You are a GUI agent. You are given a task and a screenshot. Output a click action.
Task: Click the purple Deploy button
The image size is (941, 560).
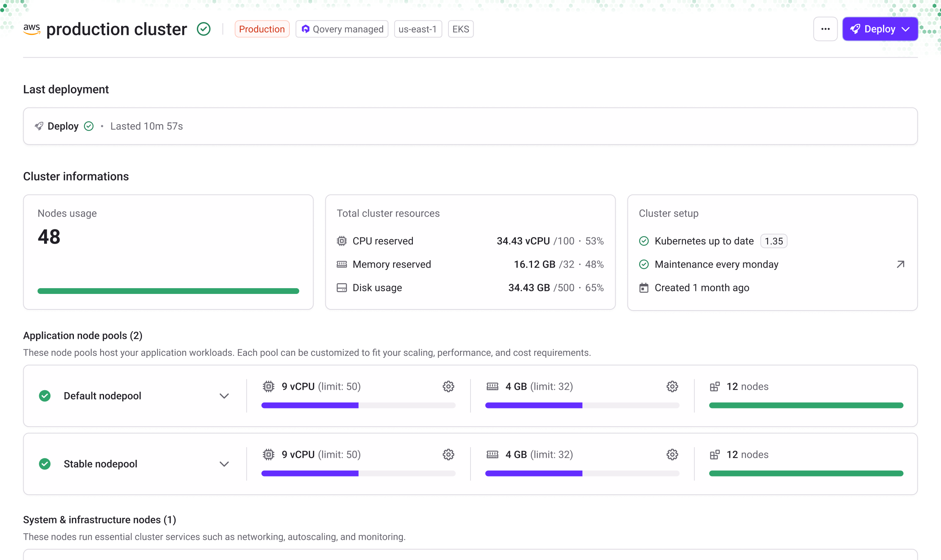879,29
